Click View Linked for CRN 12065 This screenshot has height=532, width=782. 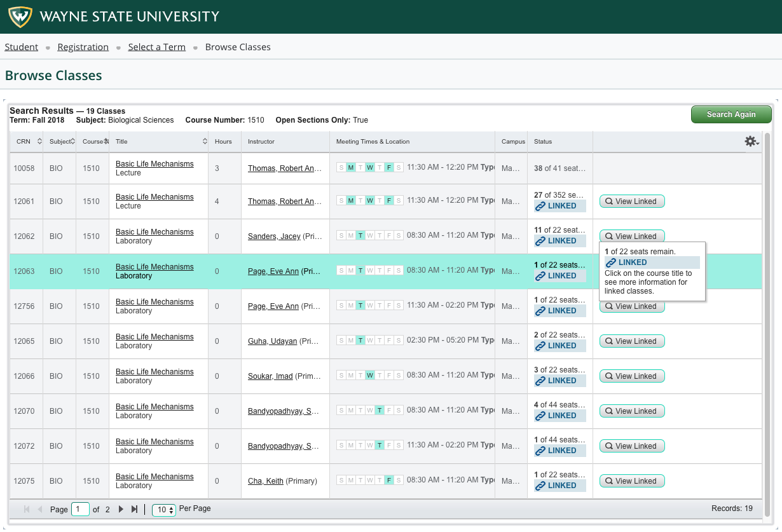pos(632,341)
